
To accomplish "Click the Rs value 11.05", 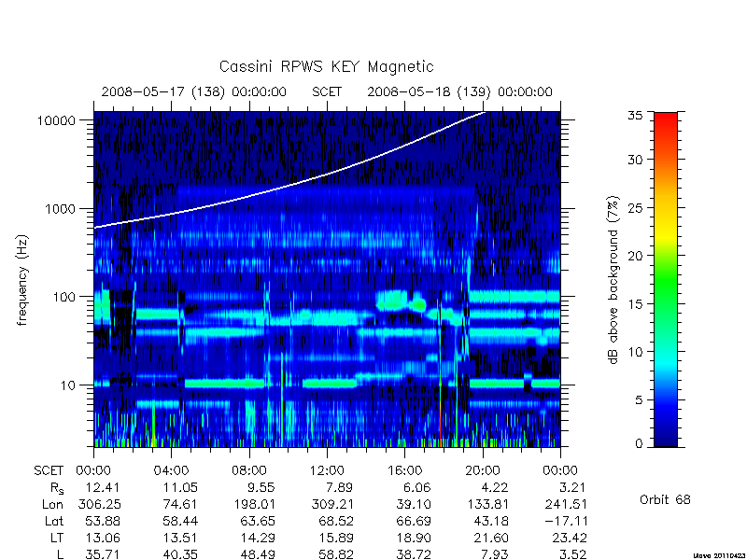I will click(180, 487).
